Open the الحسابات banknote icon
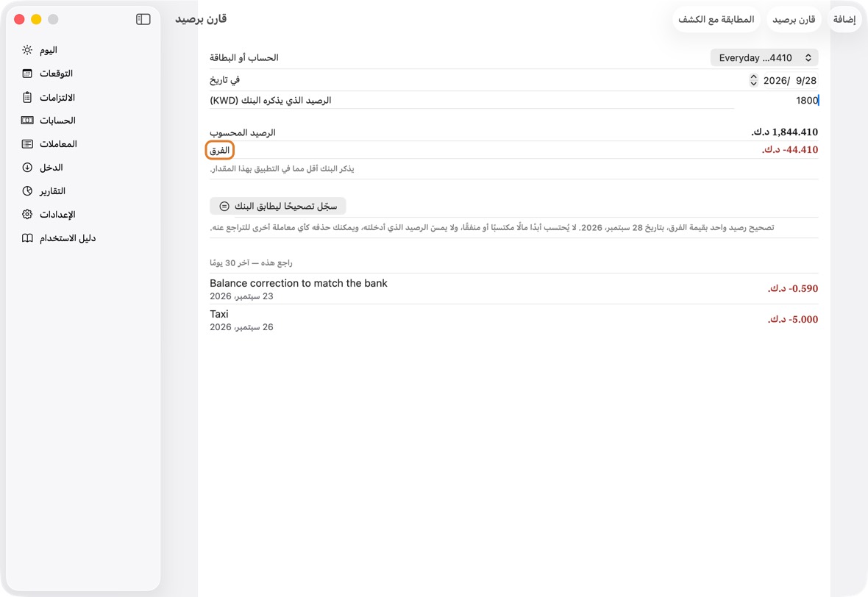The width and height of the screenshot is (868, 597). tap(27, 120)
